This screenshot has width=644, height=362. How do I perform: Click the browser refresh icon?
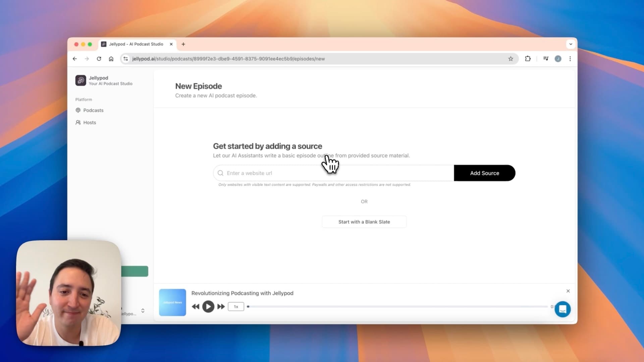tap(99, 58)
